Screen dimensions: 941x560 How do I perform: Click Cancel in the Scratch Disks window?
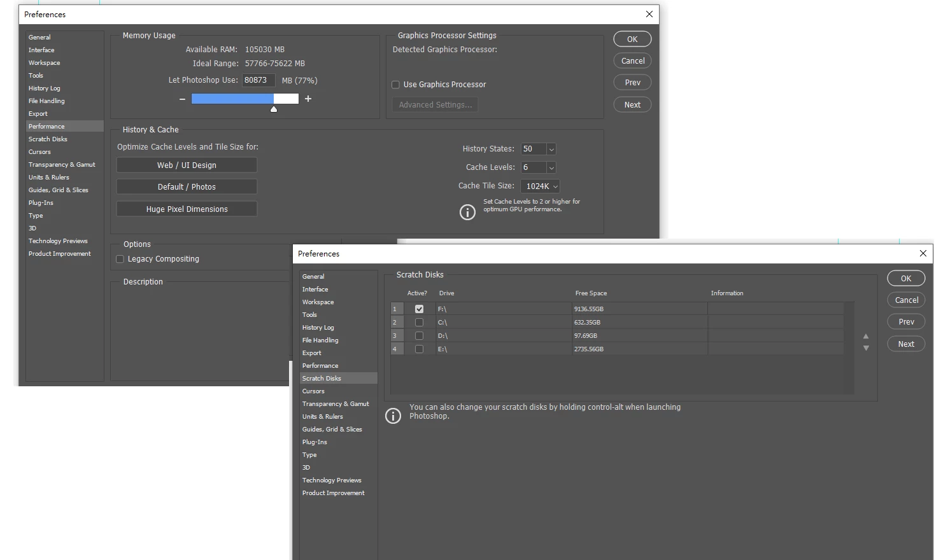(906, 300)
